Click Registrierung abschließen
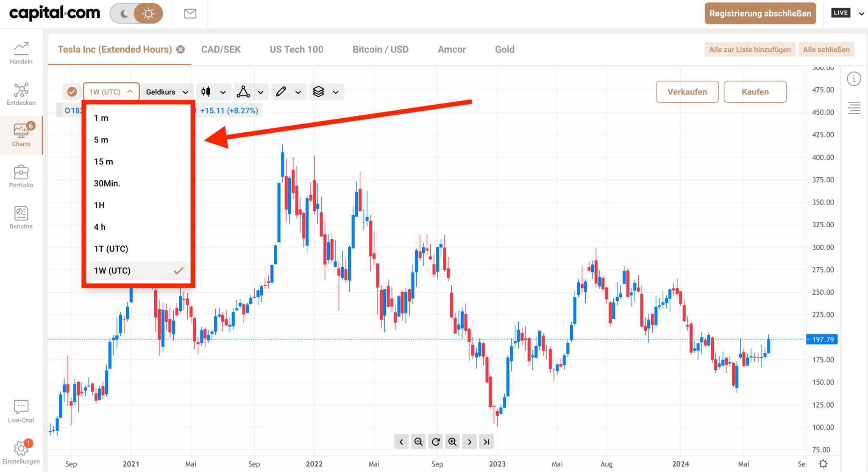The height and width of the screenshot is (472, 868). click(x=760, y=13)
